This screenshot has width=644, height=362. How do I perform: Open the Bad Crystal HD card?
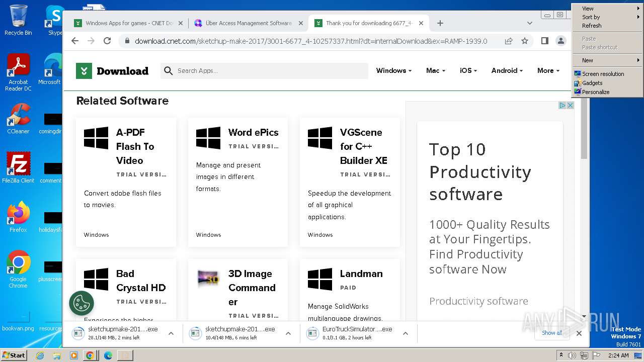pos(126,291)
